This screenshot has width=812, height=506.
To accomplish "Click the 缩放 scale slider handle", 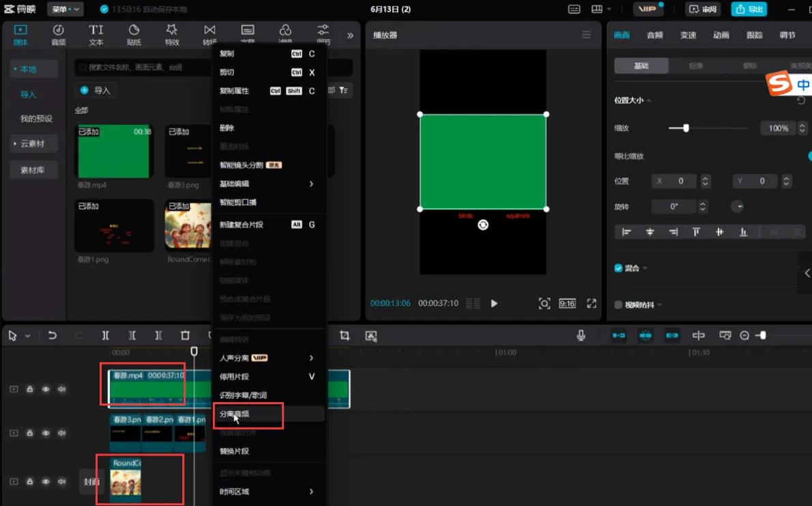I will coord(686,128).
